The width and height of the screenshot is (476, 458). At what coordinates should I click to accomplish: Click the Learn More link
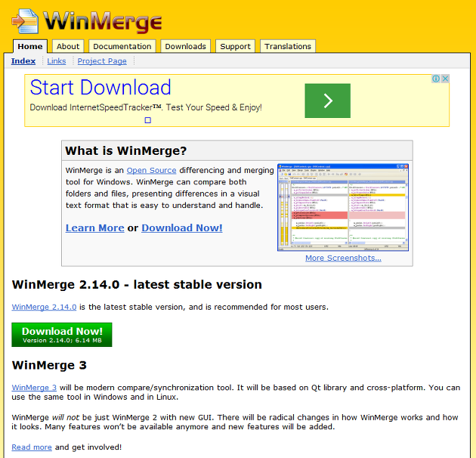tap(95, 227)
